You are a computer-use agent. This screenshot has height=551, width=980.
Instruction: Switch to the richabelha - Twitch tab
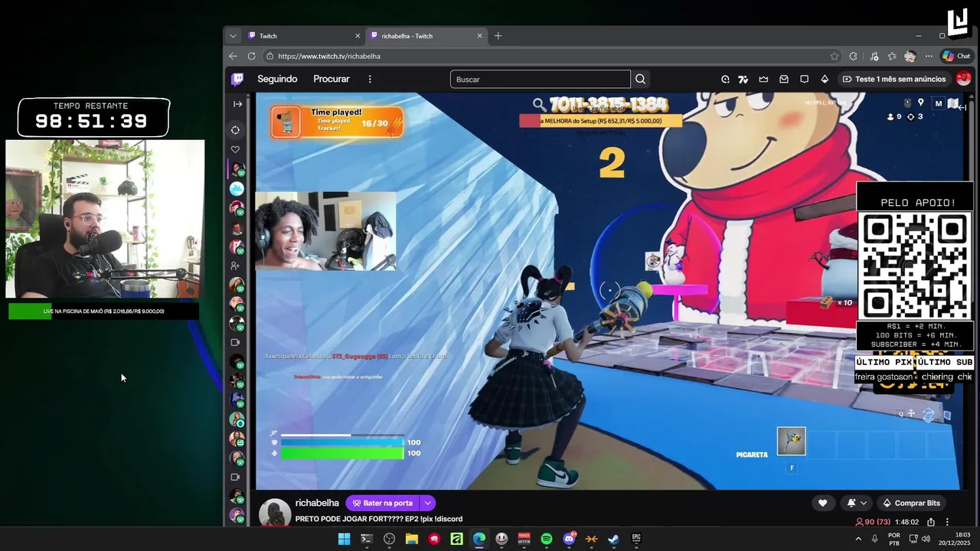pos(426,36)
